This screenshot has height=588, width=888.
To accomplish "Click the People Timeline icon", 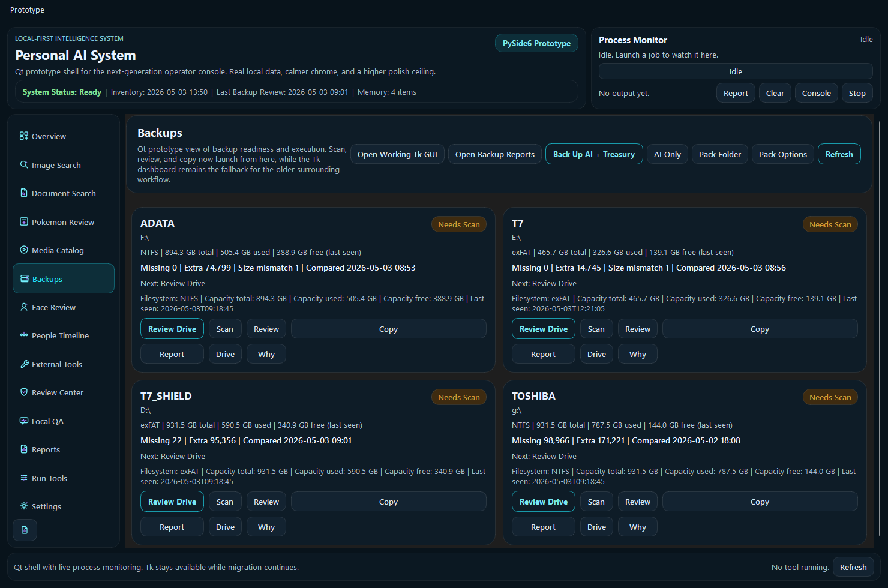I will tap(24, 335).
